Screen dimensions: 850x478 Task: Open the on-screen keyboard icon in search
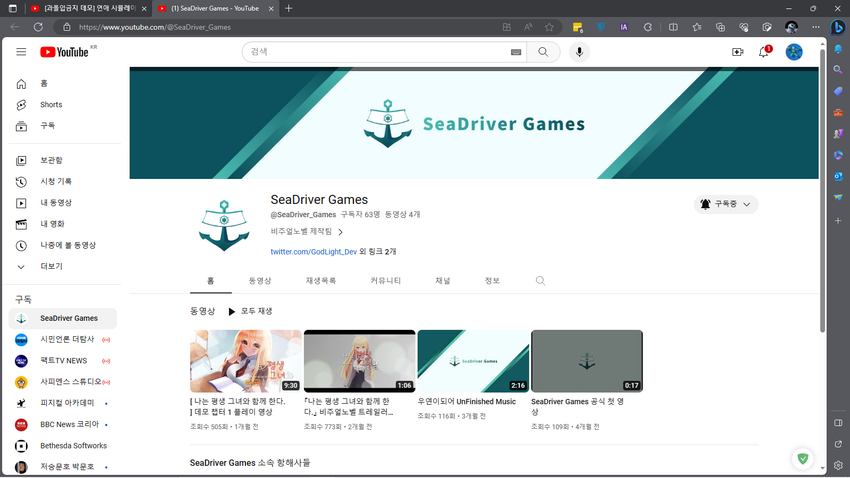click(x=516, y=52)
